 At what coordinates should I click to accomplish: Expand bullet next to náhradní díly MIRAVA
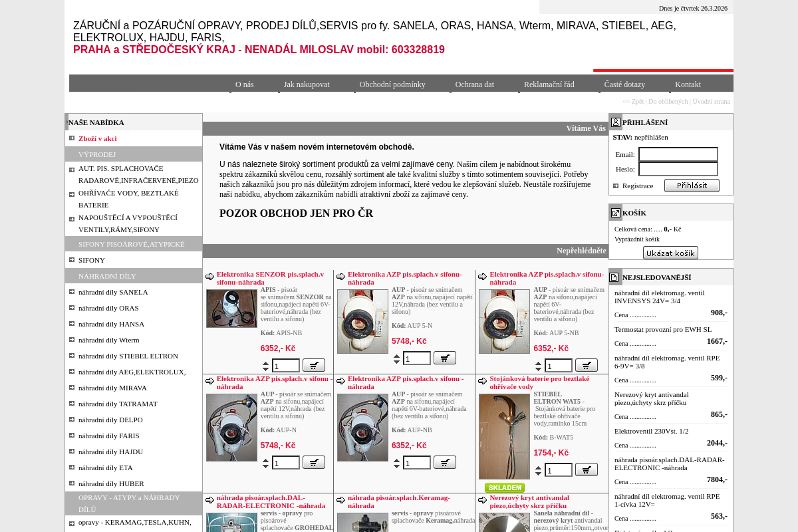[x=72, y=388]
